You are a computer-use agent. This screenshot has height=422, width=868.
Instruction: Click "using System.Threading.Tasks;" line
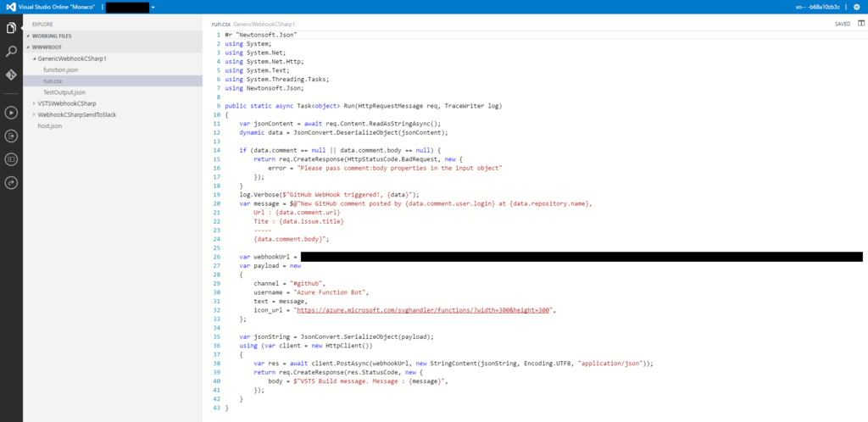pyautogui.click(x=275, y=79)
